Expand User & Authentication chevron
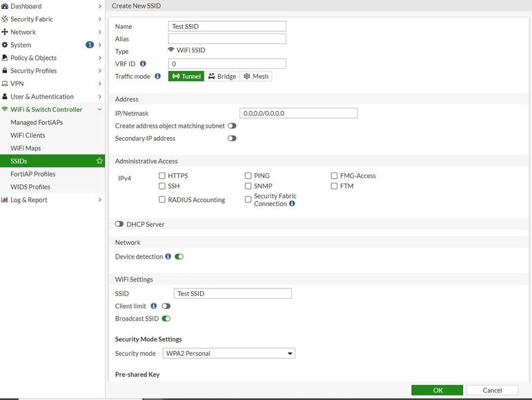Image resolution: width=532 pixels, height=400 pixels. [100, 97]
